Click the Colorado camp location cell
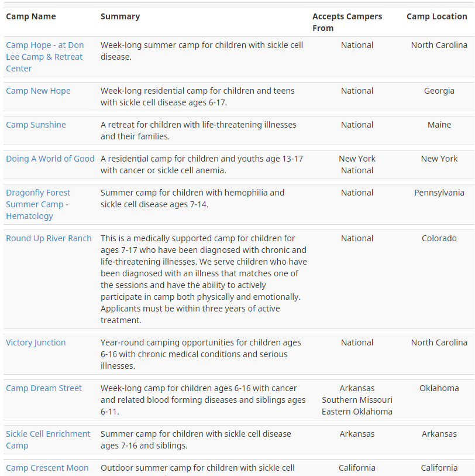The width and height of the screenshot is (475, 476). (x=439, y=238)
